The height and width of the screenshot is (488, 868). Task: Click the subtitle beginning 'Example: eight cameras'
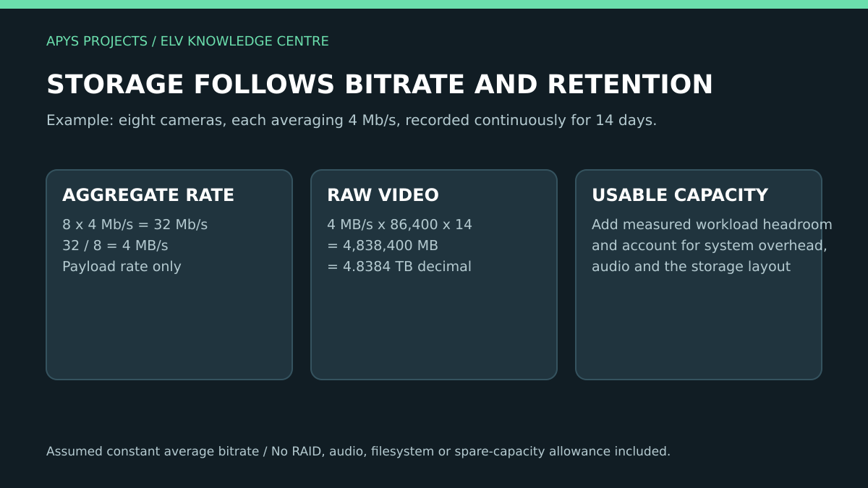[x=352, y=120]
